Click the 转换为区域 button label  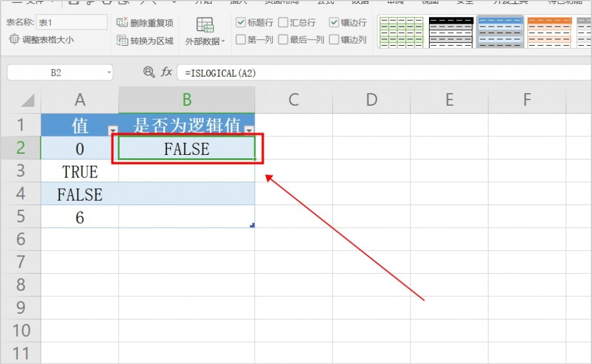(x=152, y=40)
